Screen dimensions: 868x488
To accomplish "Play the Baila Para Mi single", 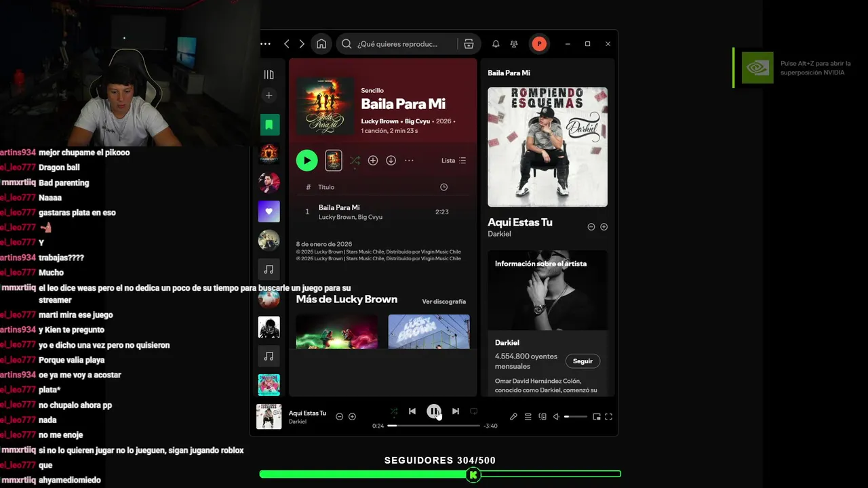I will tap(307, 161).
